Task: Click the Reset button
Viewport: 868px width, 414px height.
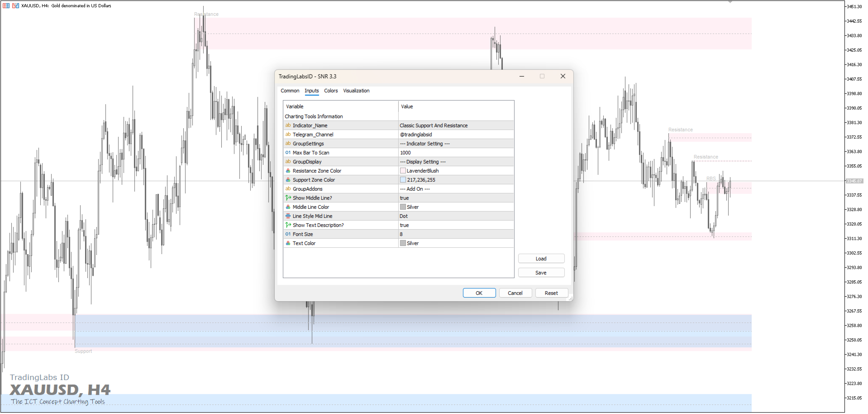Action: [551, 293]
